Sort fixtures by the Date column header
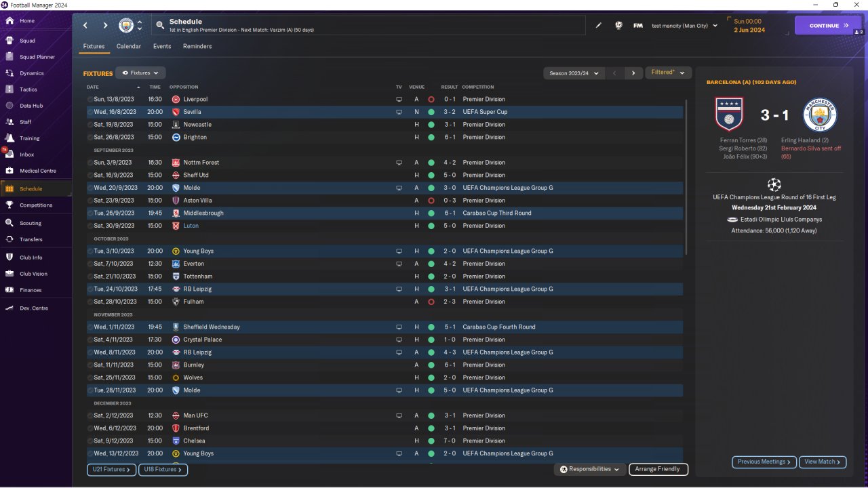The height and width of the screenshot is (488, 868). [93, 87]
